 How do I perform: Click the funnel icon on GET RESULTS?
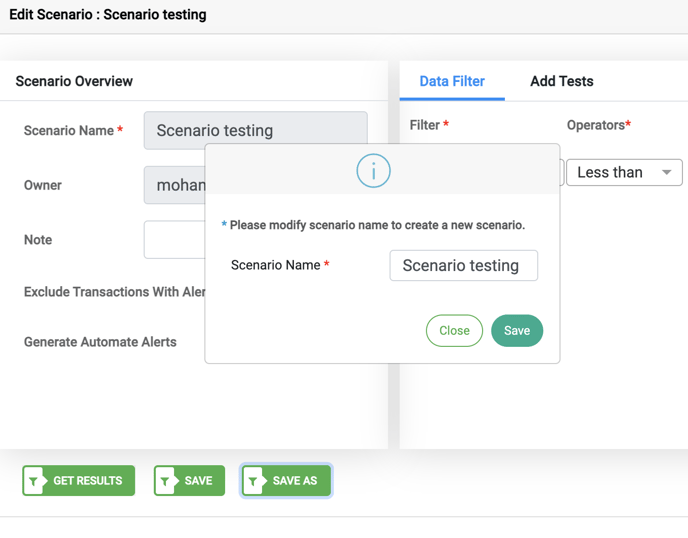click(x=34, y=481)
